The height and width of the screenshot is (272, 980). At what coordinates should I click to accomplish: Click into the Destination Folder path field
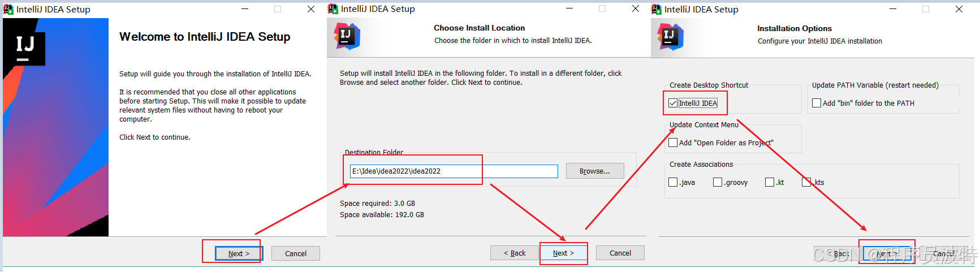454,171
